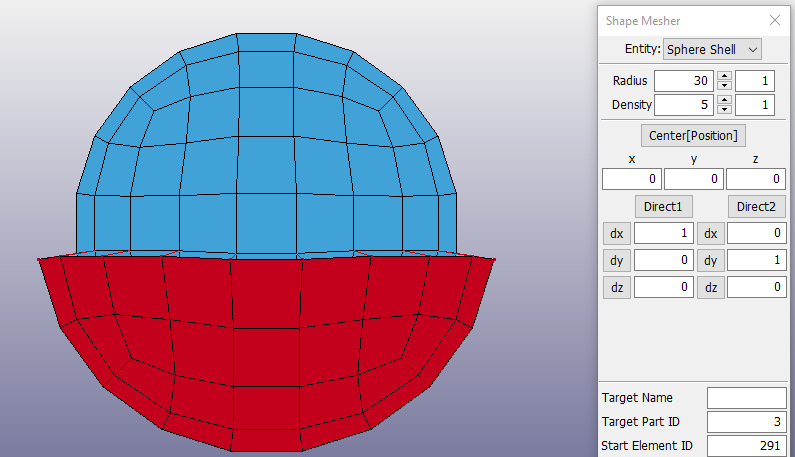795x457 pixels.
Task: Click the Direct1 dx value field
Action: 664,233
